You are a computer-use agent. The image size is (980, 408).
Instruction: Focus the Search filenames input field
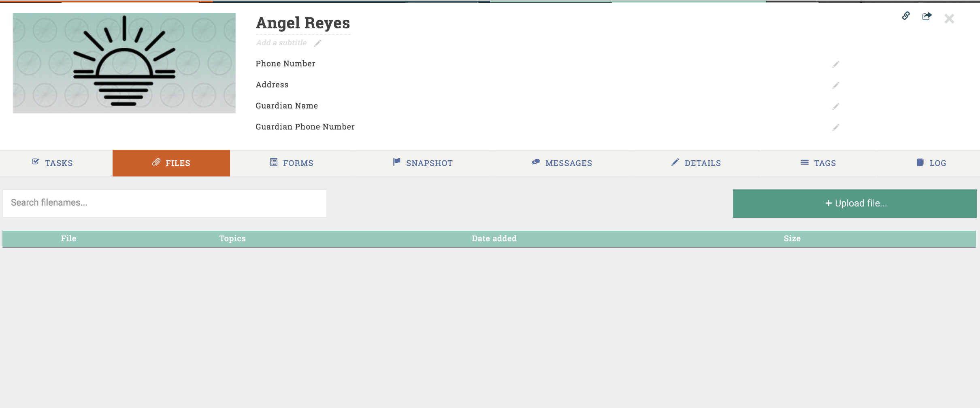point(165,203)
